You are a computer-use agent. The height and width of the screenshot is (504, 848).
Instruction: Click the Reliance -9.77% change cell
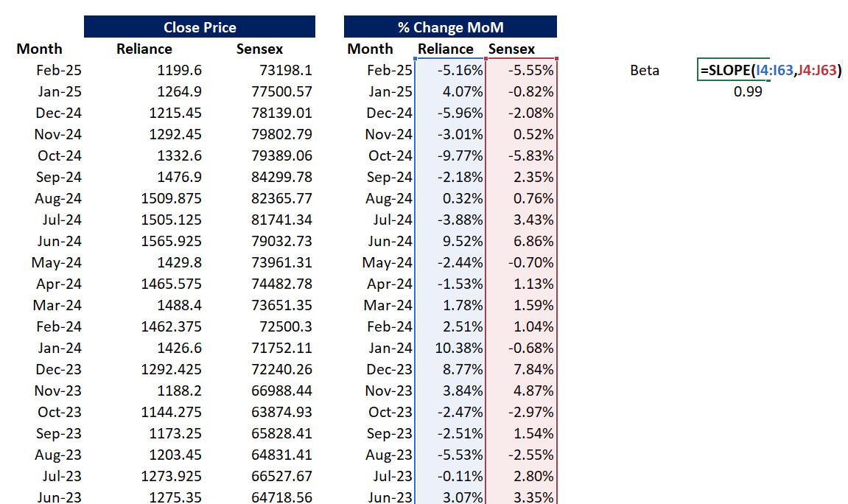click(460, 156)
